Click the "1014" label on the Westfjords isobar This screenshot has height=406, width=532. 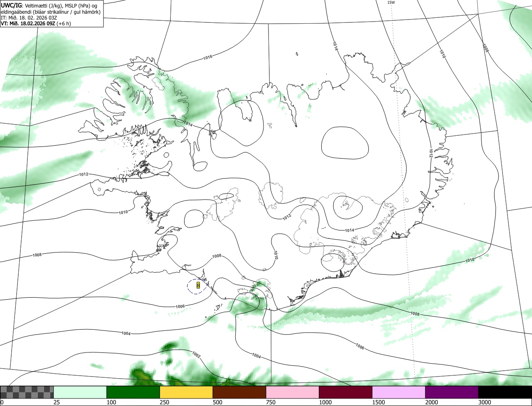pyautogui.click(x=188, y=124)
